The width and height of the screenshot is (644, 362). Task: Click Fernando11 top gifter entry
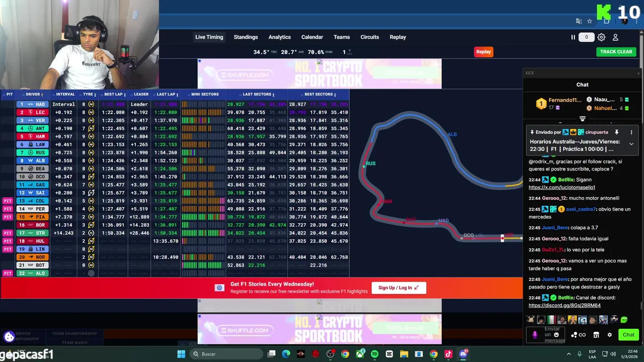click(x=558, y=104)
